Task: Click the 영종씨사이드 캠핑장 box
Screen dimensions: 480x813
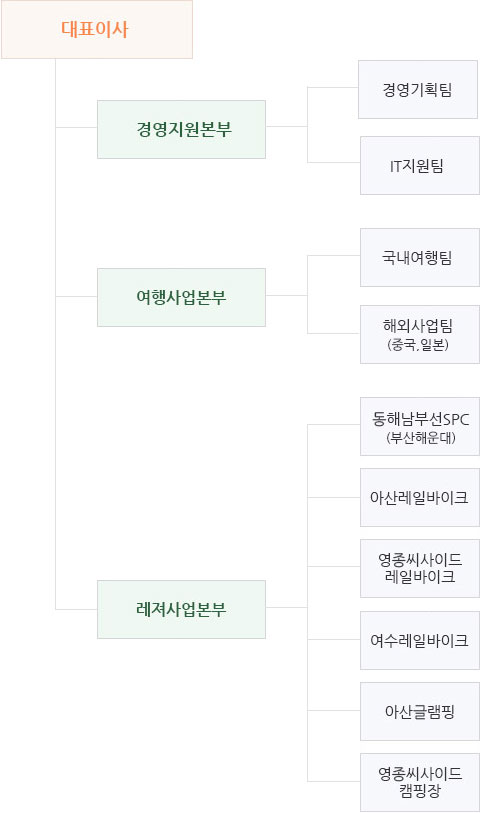Action: (420, 783)
